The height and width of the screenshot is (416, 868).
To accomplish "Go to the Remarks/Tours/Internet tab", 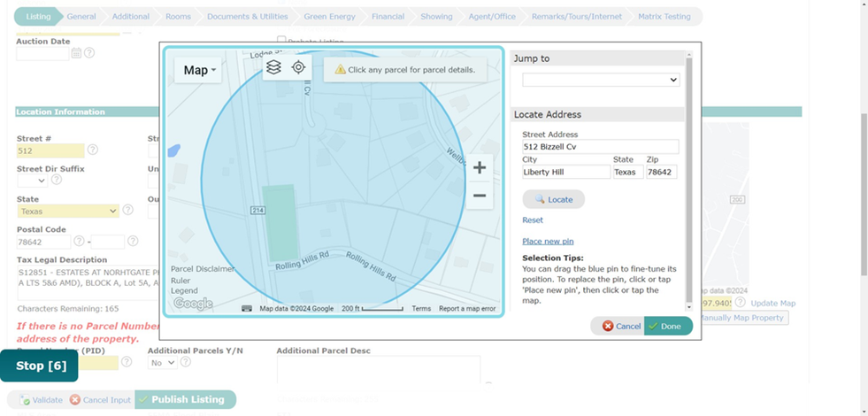I will pos(577,17).
